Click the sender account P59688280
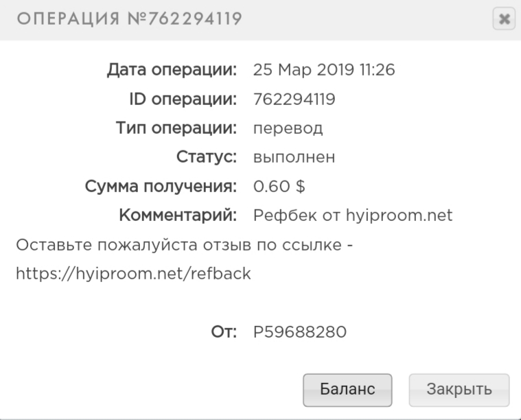 [x=300, y=332]
